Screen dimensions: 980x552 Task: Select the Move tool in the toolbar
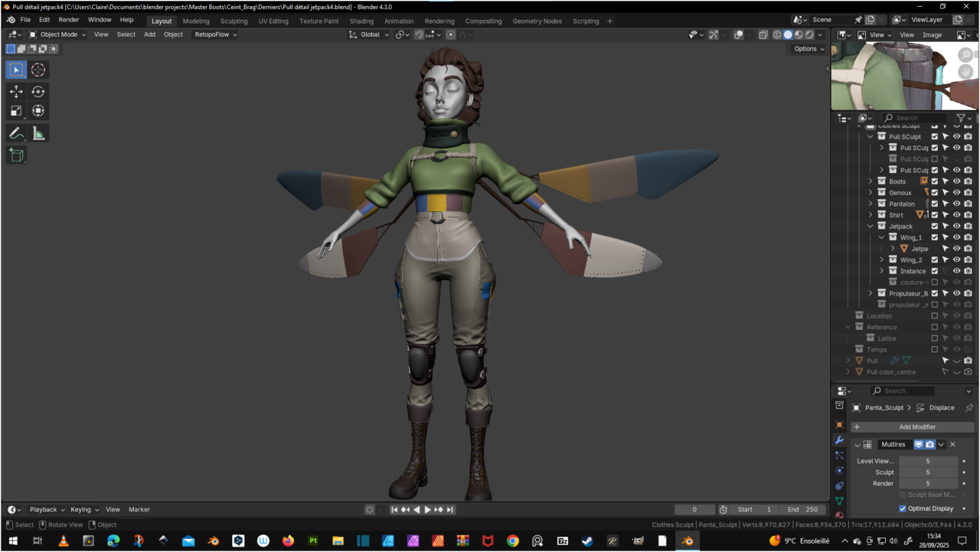16,92
